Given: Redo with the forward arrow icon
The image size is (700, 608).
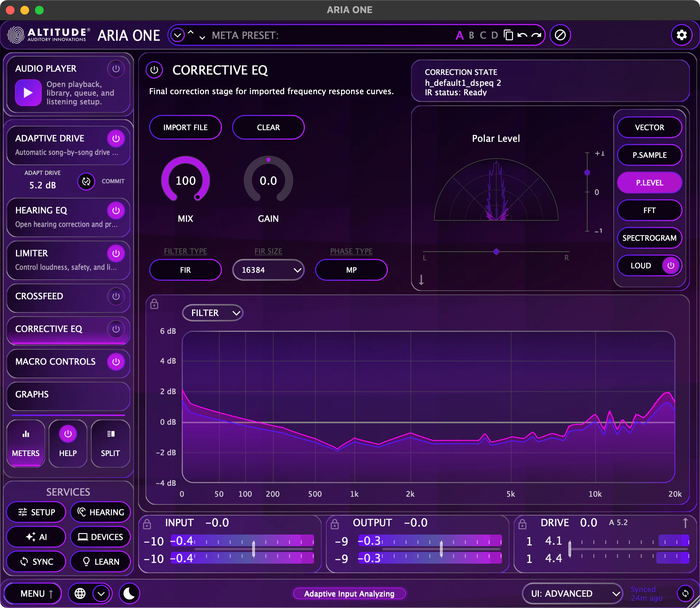Looking at the screenshot, I should [x=536, y=35].
